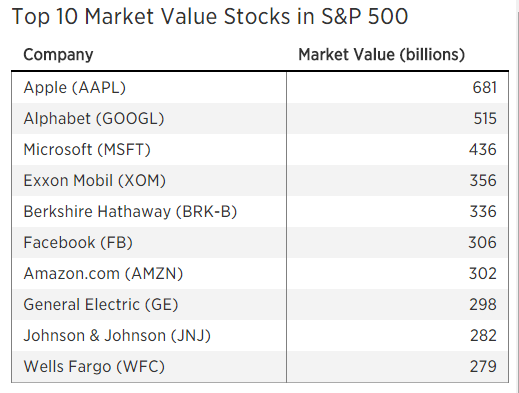Click the Microsoft (MSFT) entry
519x393 pixels.
click(87, 150)
